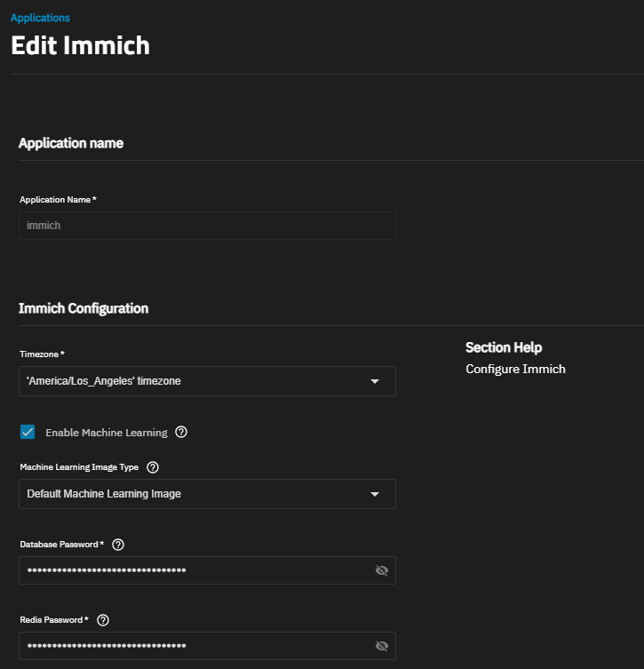The height and width of the screenshot is (669, 644).
Task: Click the Application name section heading
Action: tap(71, 143)
